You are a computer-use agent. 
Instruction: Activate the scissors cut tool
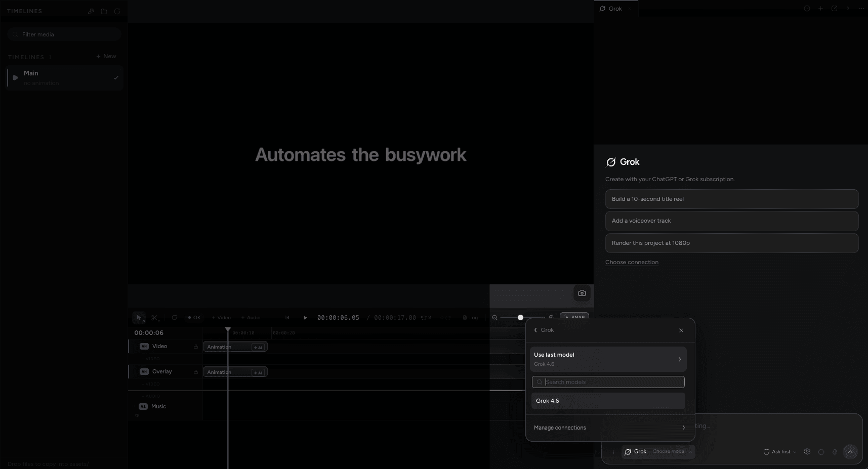(155, 318)
